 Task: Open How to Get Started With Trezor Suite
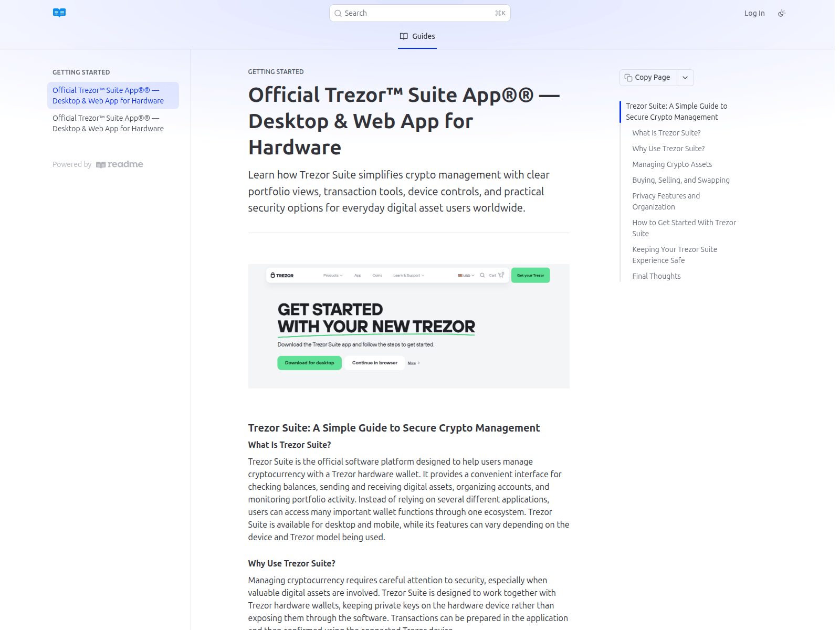[684, 228]
